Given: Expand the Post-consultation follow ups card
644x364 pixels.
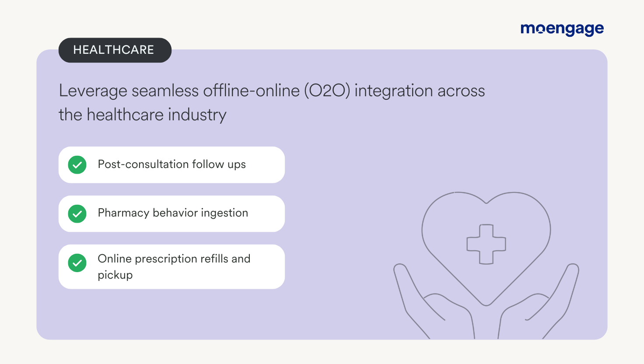Looking at the screenshot, I should [x=171, y=165].
